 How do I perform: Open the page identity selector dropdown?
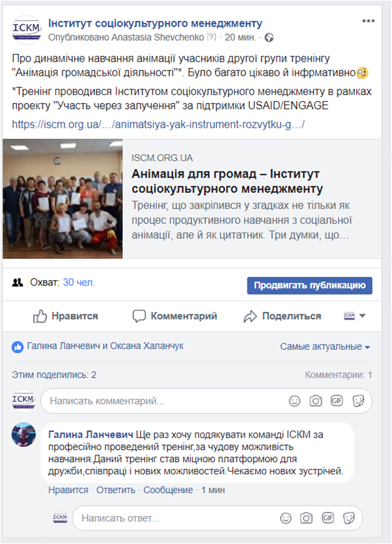tap(354, 316)
